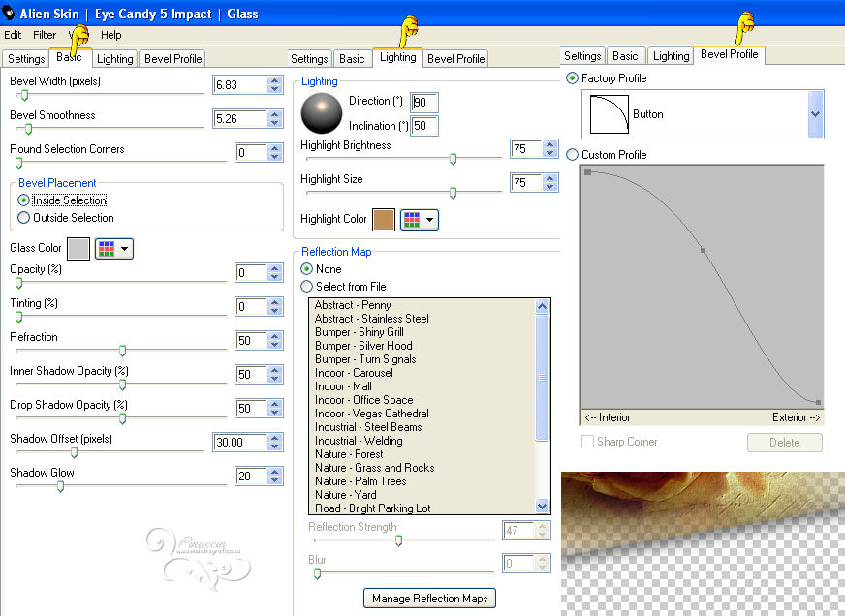845x616 pixels.
Task: Toggle the Sharp Corner checkbox
Action: pos(587,442)
